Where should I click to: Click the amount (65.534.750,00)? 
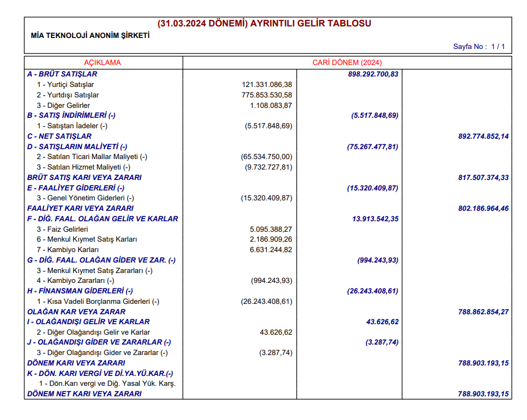tap(266, 157)
